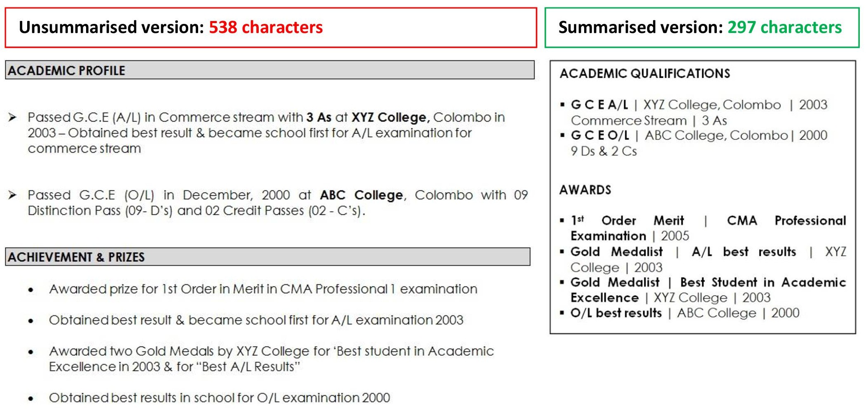The image size is (868, 411).
Task: Click the green '297 characters' text
Action: (x=784, y=28)
